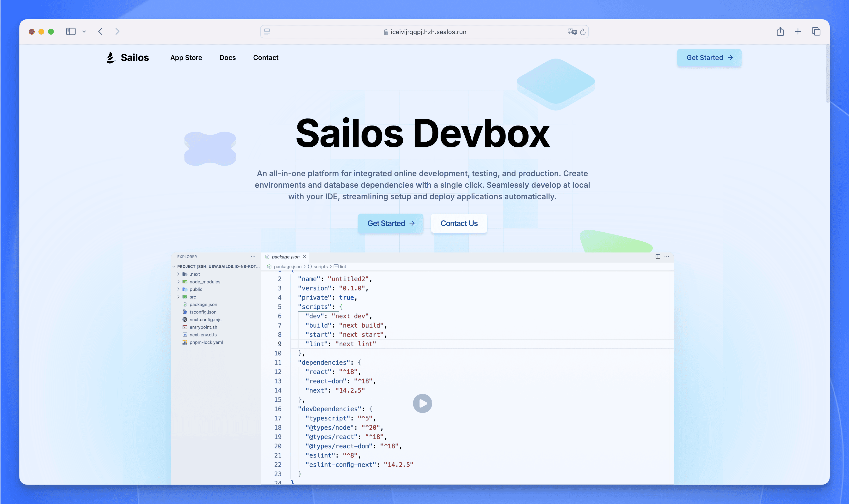
Task: Click the "build": "next build" line
Action: [346, 325]
